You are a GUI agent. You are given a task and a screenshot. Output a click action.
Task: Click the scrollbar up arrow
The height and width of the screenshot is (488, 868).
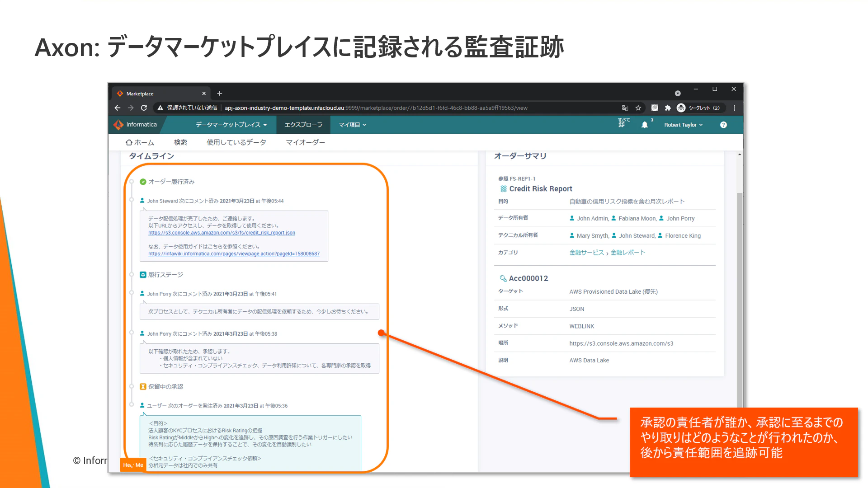pyautogui.click(x=740, y=155)
